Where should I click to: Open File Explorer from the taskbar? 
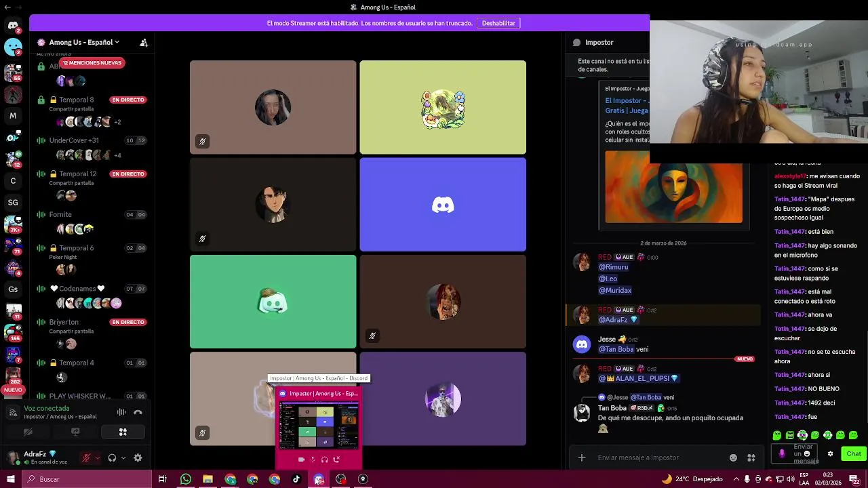[208, 479]
